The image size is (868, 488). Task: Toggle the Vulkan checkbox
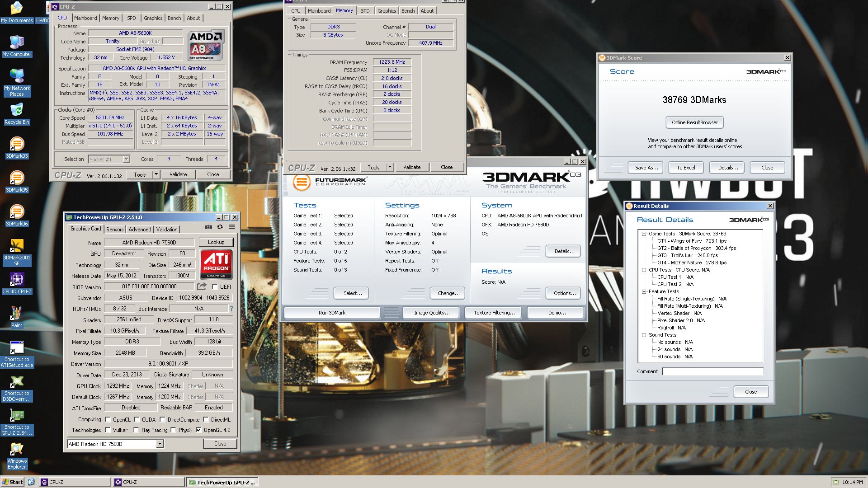click(x=108, y=430)
